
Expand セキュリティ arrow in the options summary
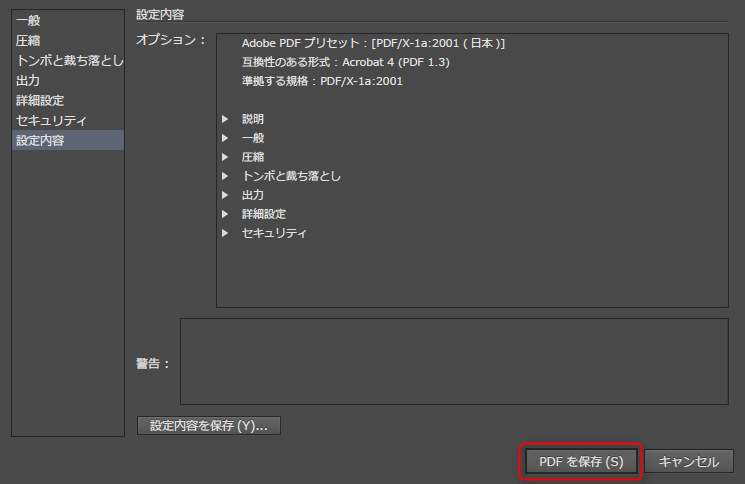coord(226,233)
